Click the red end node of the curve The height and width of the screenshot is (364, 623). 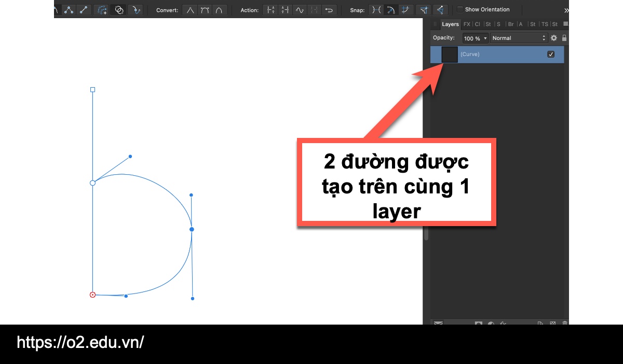92,295
